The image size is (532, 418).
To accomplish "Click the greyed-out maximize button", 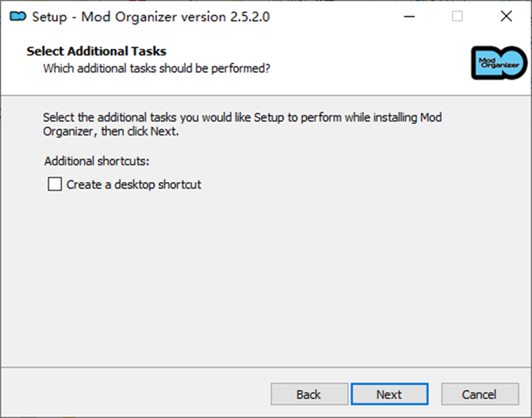I will 457,16.
